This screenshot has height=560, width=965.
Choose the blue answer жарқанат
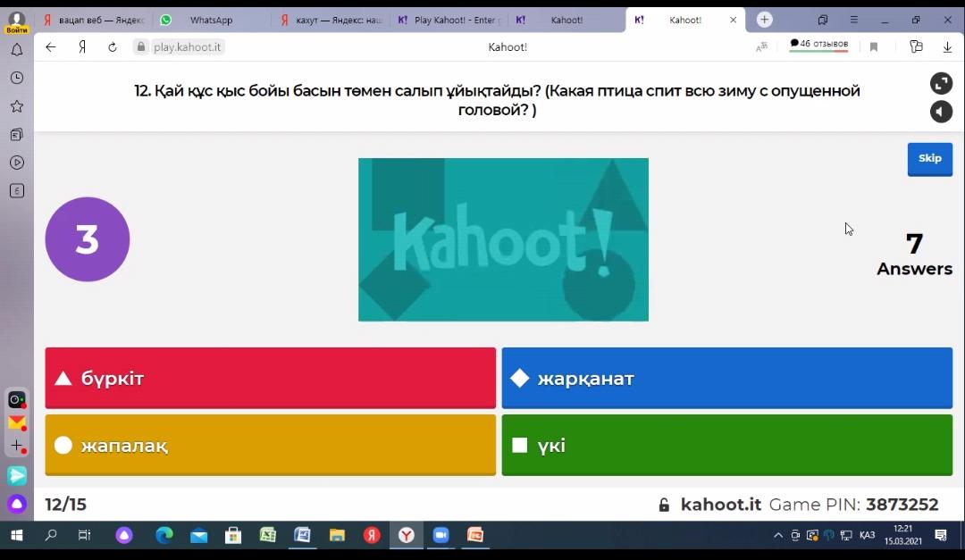726,378
